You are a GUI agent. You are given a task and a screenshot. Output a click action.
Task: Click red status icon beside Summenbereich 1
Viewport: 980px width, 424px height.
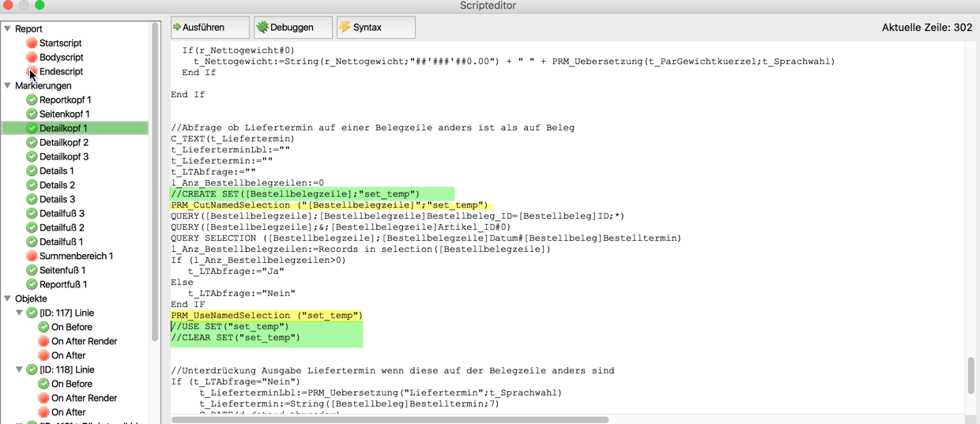click(32, 257)
